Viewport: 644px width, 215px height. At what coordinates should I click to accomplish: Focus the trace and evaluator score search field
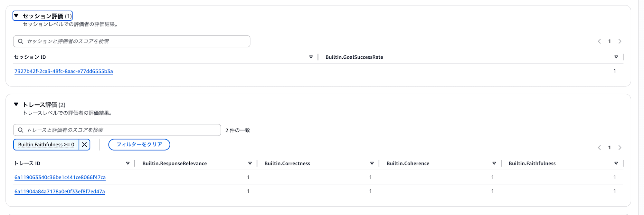click(117, 130)
